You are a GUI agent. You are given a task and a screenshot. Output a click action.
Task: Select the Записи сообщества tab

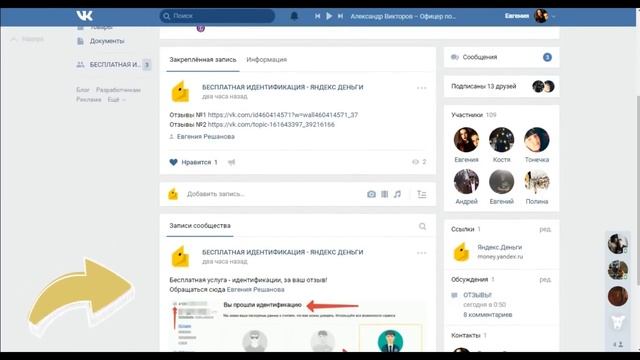(x=200, y=226)
